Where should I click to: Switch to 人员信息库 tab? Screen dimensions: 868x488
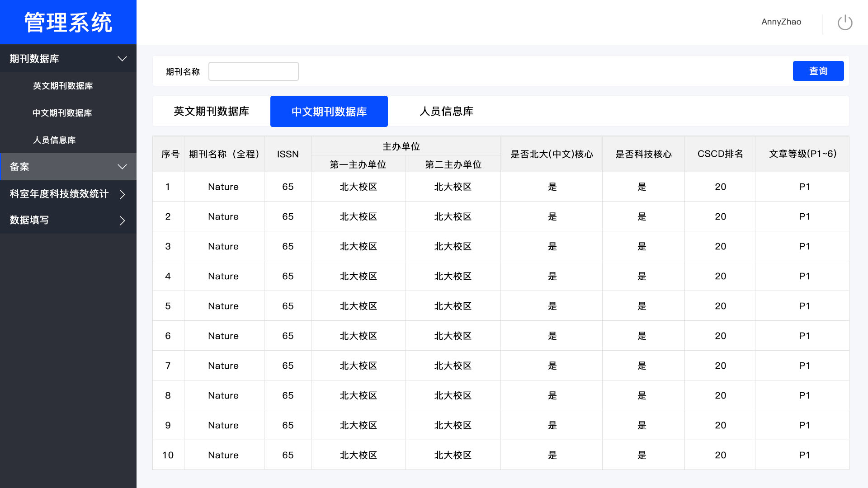tap(446, 111)
